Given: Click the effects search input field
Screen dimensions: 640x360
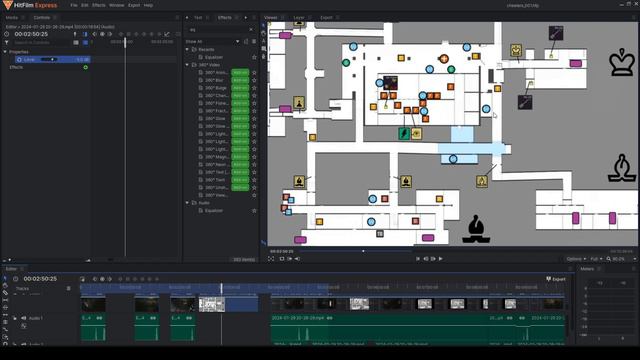Looking at the screenshot, I should 218,30.
